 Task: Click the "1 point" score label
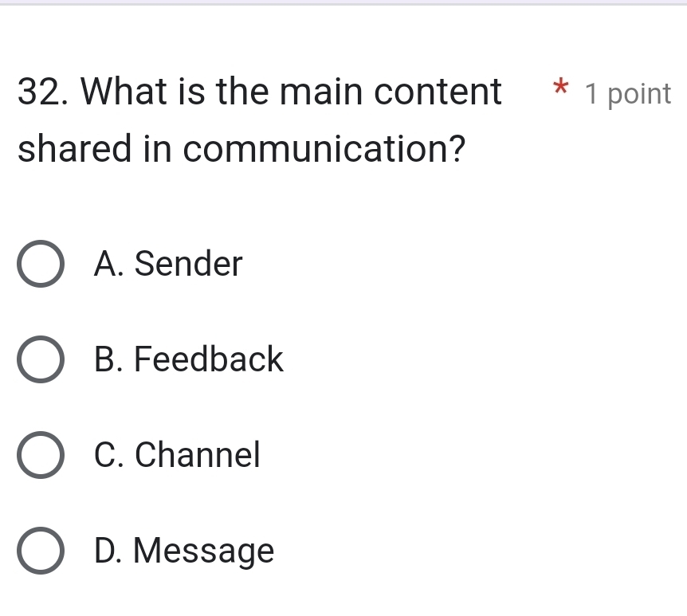(x=628, y=94)
